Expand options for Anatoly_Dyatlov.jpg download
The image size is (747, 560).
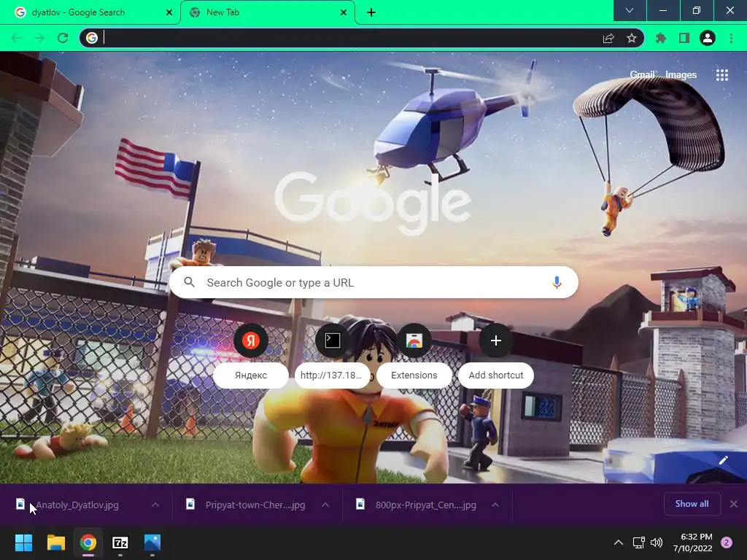click(x=155, y=505)
